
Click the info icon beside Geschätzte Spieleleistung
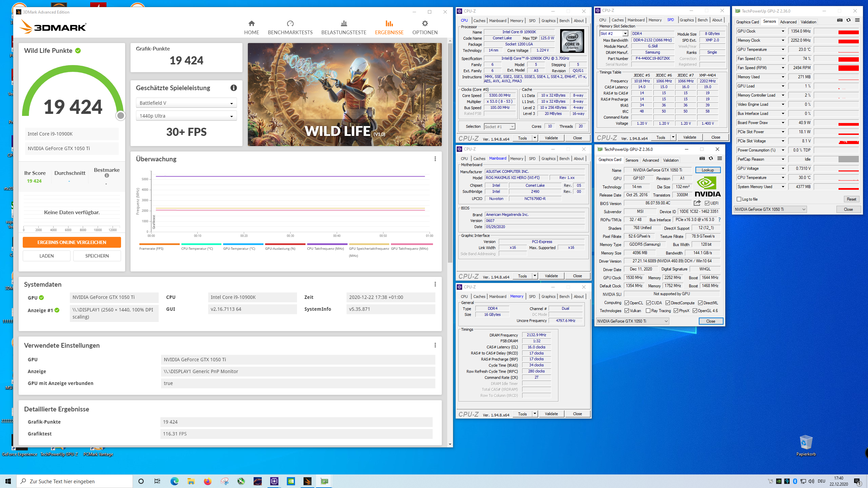[234, 88]
